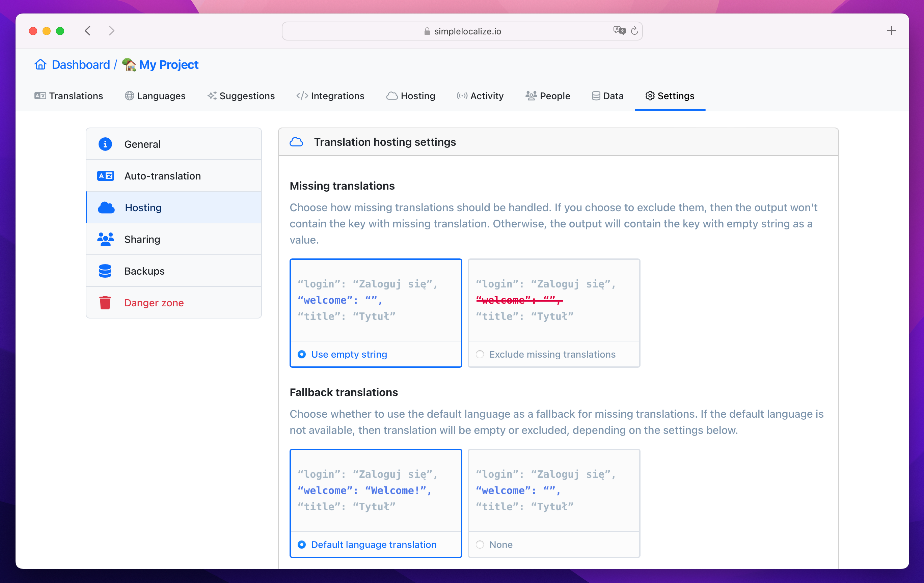Viewport: 924px width, 583px height.
Task: Click the Translation hosting settings title
Action: coord(385,142)
